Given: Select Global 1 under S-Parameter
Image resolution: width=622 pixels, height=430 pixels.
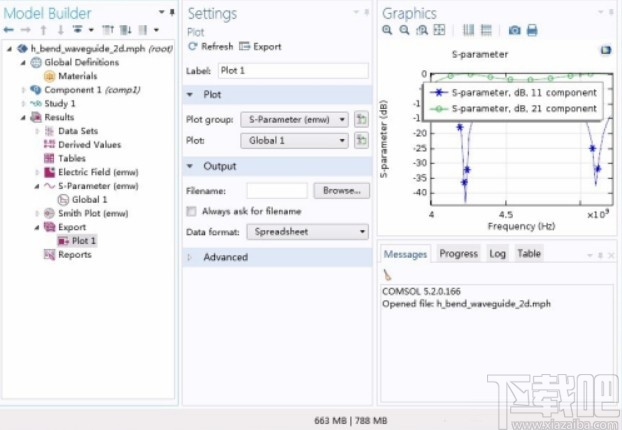Looking at the screenshot, I should tap(89, 200).
